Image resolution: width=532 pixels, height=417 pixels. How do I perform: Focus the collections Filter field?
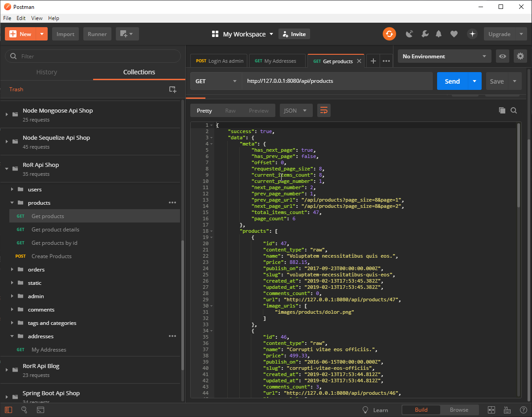coord(93,56)
